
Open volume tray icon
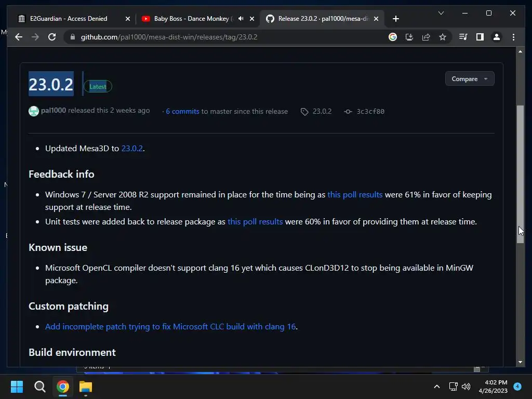pos(466,387)
